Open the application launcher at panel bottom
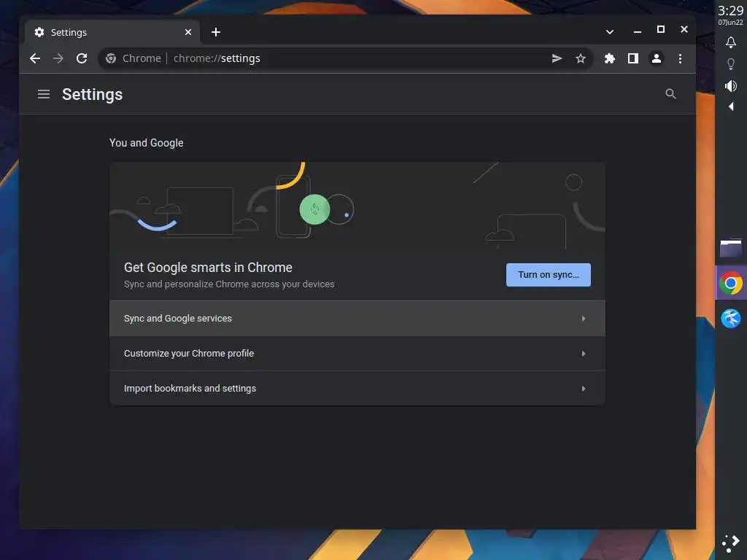The image size is (747, 560). (730, 542)
